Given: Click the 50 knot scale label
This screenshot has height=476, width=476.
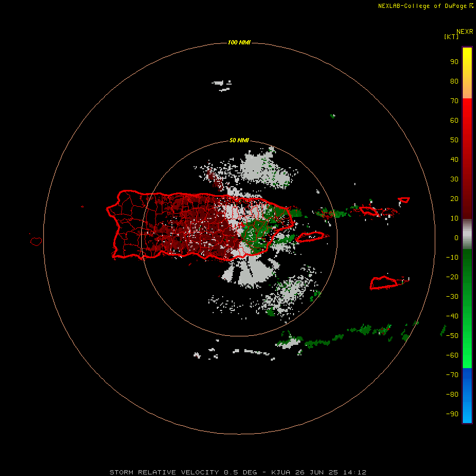Looking at the screenshot, I should (x=454, y=140).
